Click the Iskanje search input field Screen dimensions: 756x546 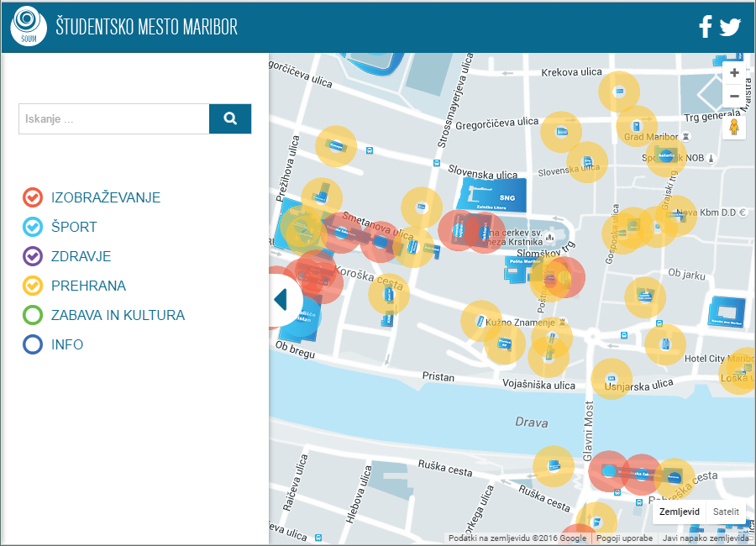pyautogui.click(x=113, y=118)
